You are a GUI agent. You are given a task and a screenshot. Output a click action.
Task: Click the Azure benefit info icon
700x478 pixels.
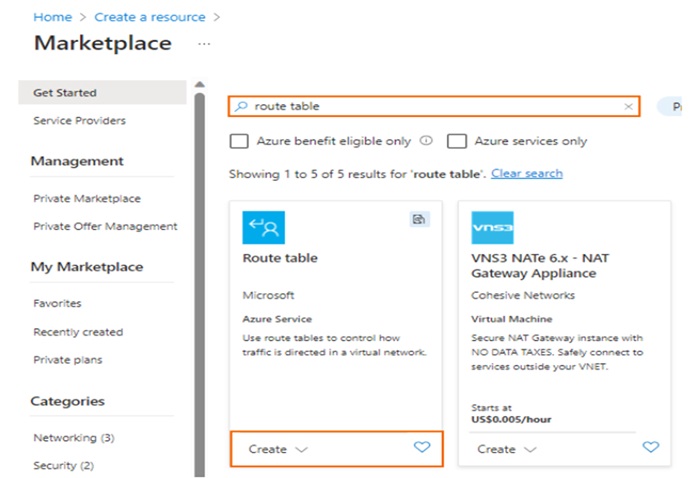tap(426, 141)
